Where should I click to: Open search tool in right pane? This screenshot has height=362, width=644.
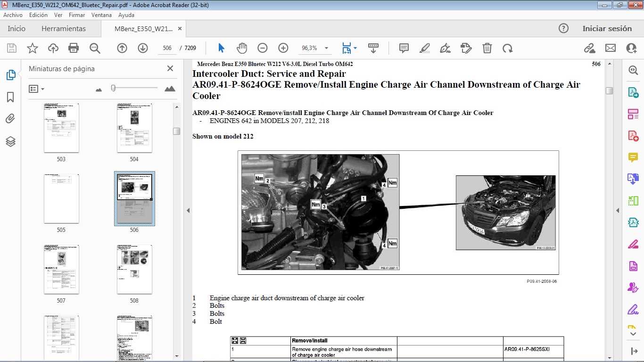[x=633, y=70]
